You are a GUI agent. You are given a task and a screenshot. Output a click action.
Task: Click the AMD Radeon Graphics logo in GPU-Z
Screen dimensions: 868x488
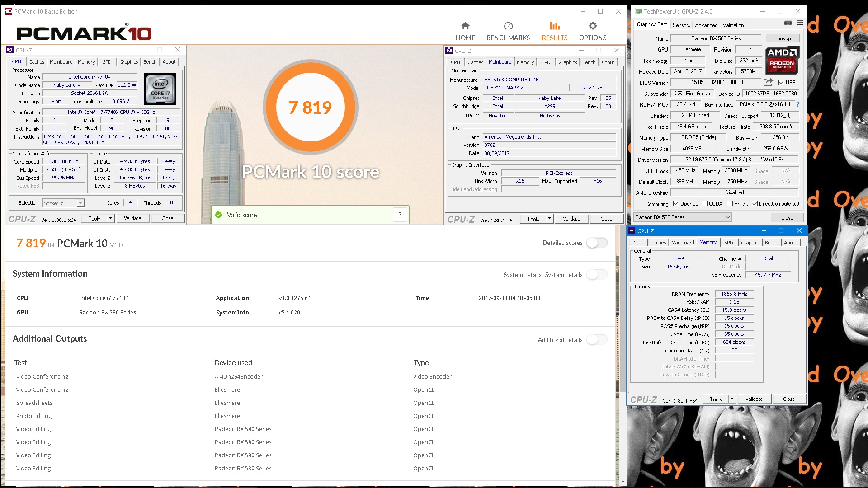pos(782,60)
